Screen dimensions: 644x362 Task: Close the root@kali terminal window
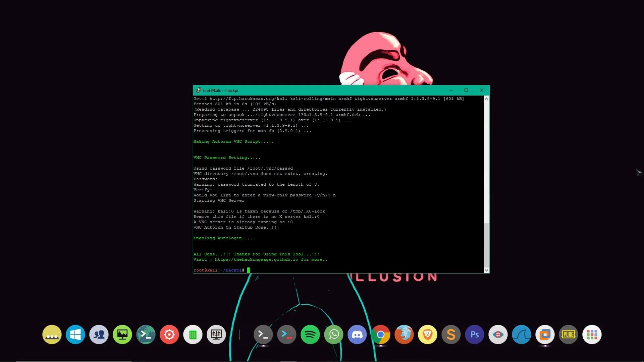[482, 90]
